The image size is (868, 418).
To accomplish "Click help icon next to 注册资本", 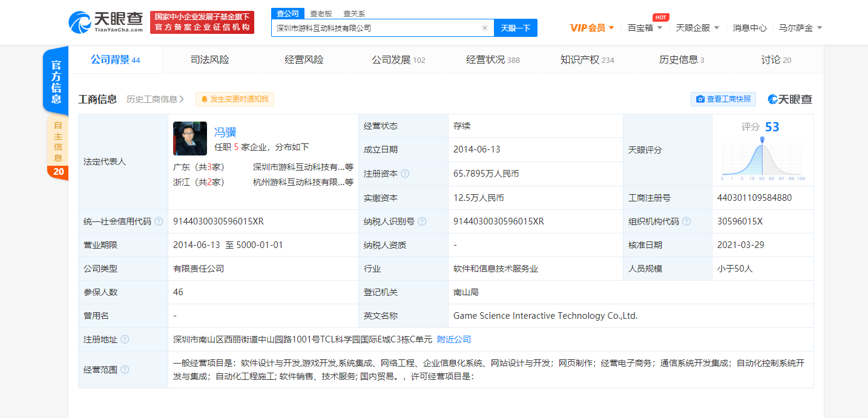I will [405, 174].
